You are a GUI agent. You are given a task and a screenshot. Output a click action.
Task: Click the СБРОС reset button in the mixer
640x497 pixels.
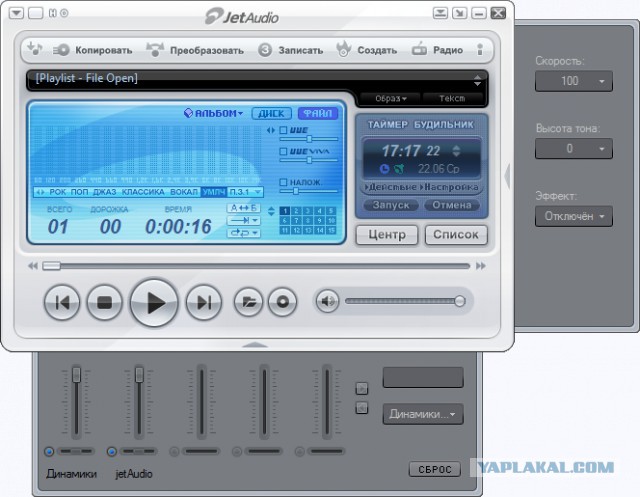435,469
